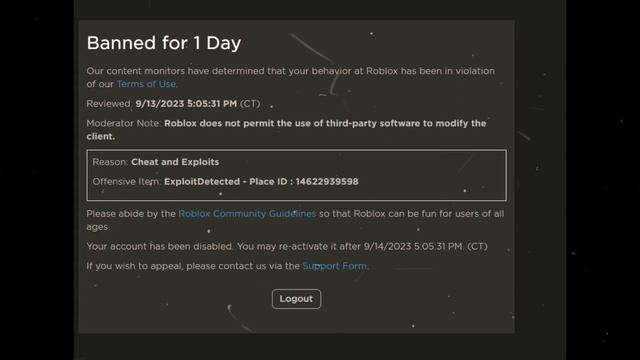The image size is (640, 360).
Task: Click the (CT) timezone after reviewed date
Action: tap(250, 104)
